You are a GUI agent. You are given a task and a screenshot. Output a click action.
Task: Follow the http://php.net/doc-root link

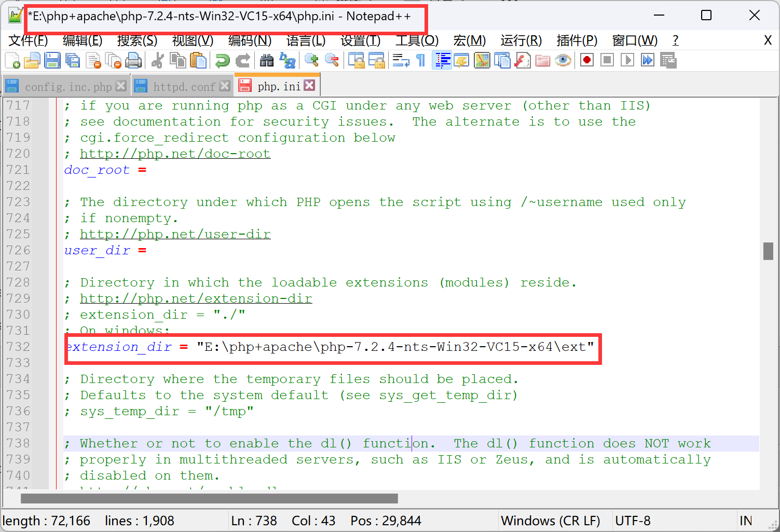(x=175, y=154)
